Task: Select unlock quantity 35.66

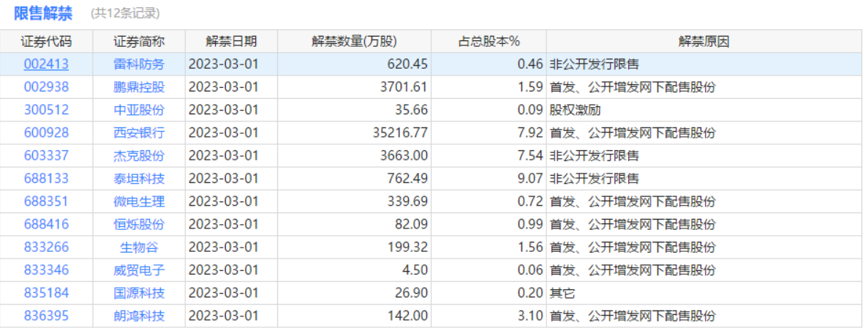Action: 411,110
